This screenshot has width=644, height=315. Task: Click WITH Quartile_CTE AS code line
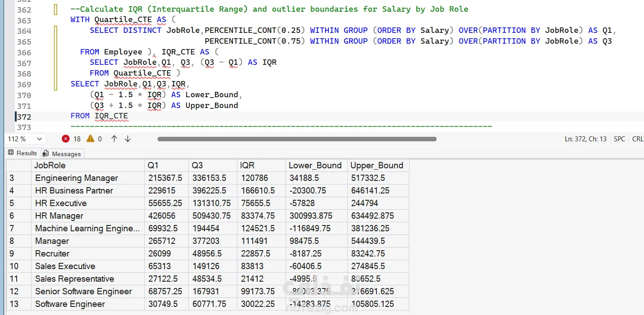123,20
